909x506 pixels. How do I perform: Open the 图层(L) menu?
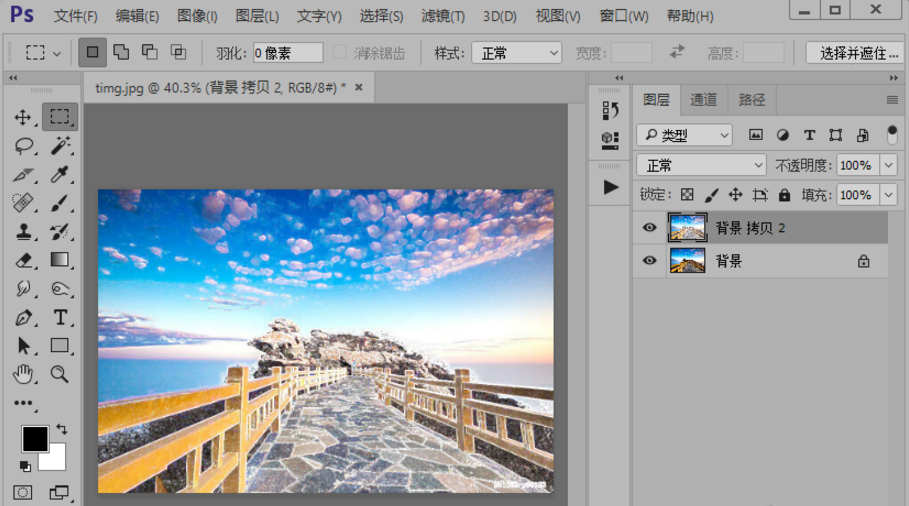pos(257,16)
